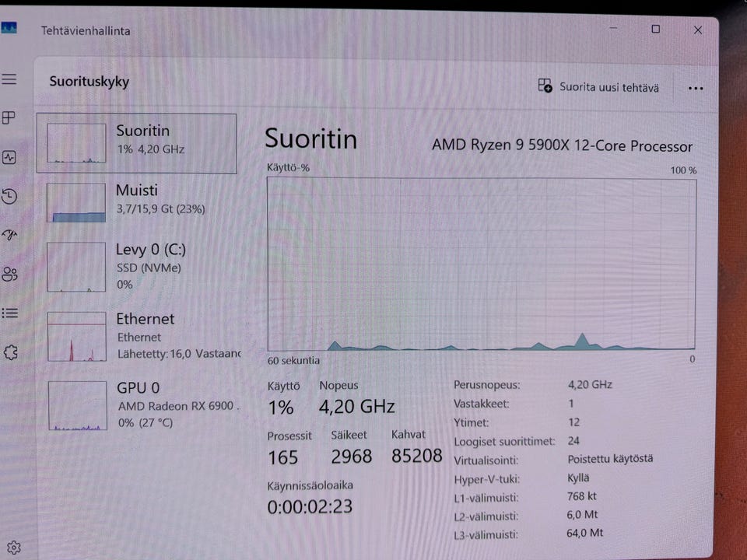Click the Task Manager app icon in title bar

[x=9, y=28]
